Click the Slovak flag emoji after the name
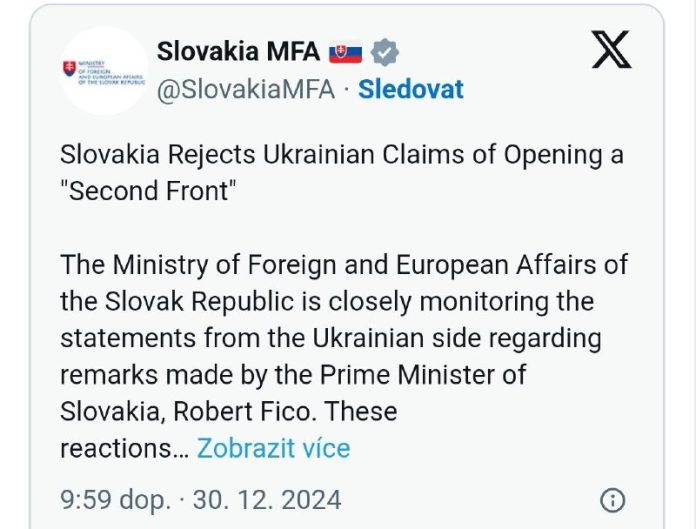696x529 pixels. click(x=345, y=51)
